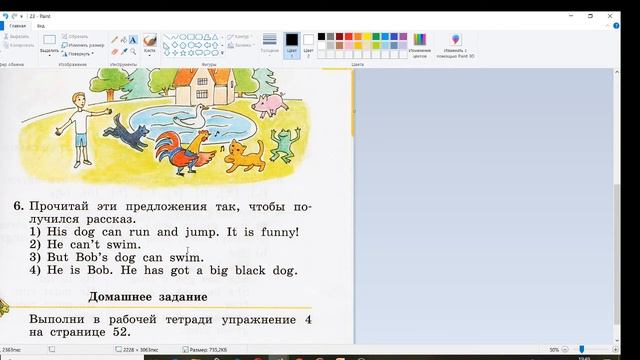Choose the line shape in Shapes gallery
This screenshot has height=360, width=640.
tap(166, 37)
